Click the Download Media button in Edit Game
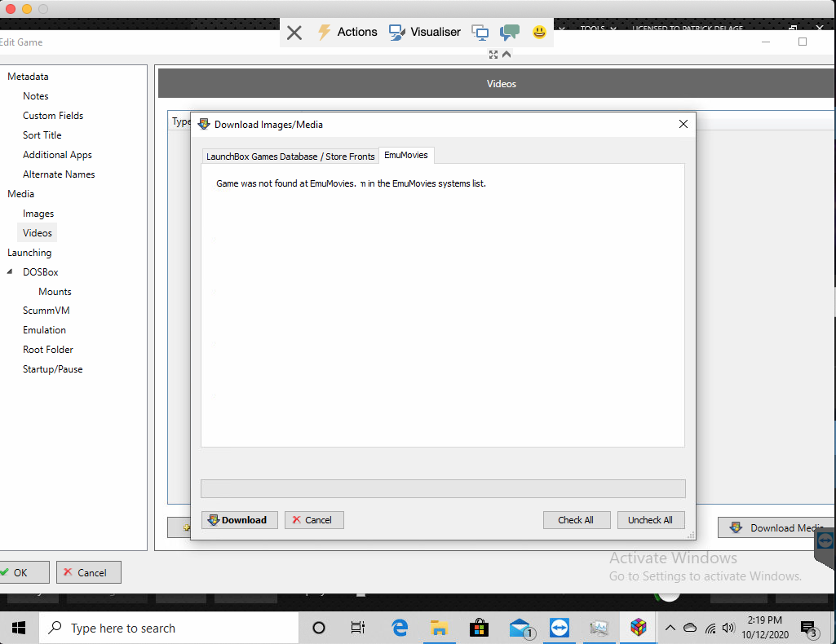Viewport: 836px width, 644px height. 776,527
